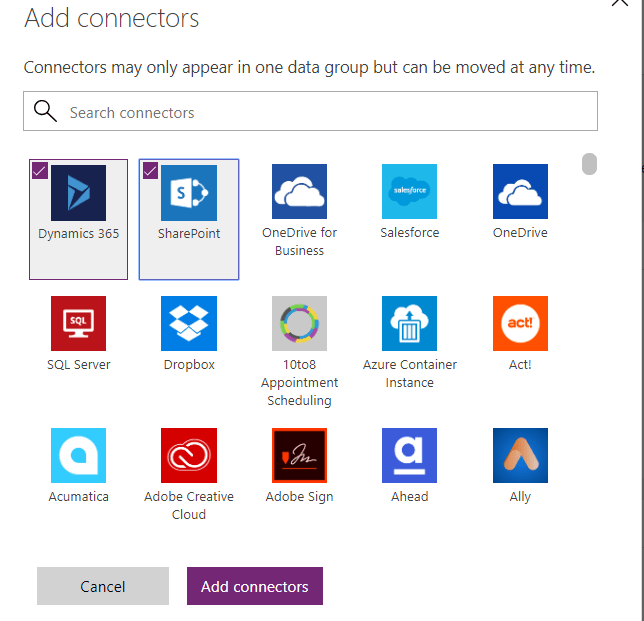
Task: Pick the Ally connector icon
Action: click(520, 455)
